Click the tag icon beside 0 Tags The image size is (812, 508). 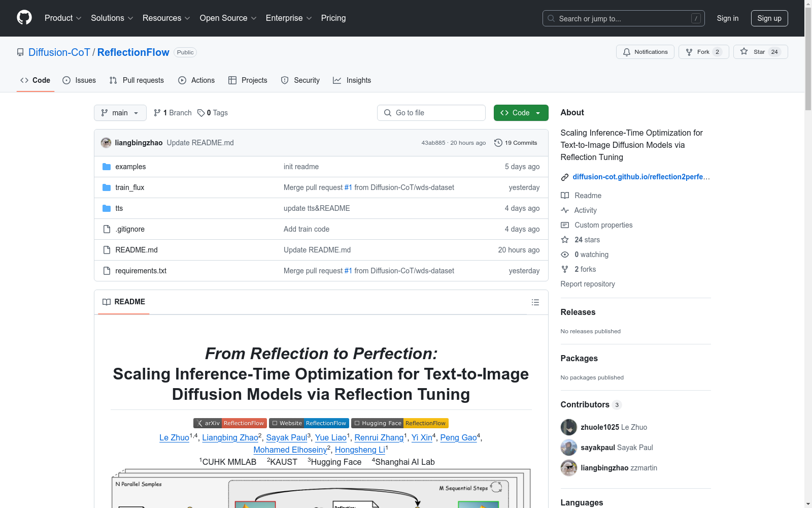[201, 113]
